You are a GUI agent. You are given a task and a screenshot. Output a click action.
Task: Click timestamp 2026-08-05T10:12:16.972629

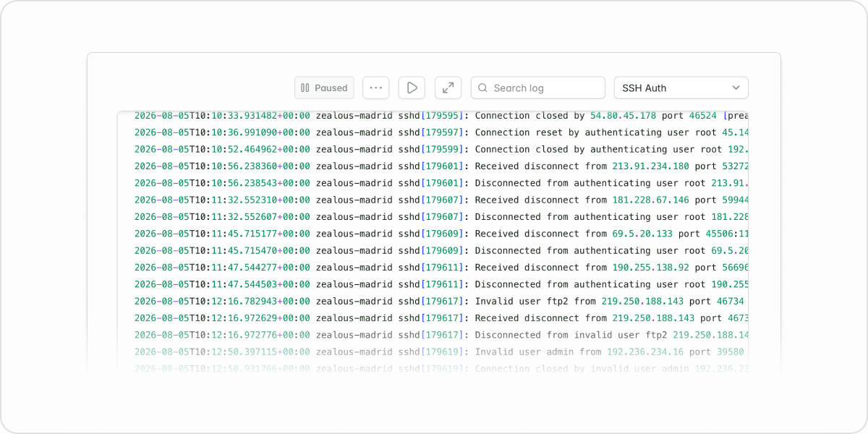(x=222, y=318)
